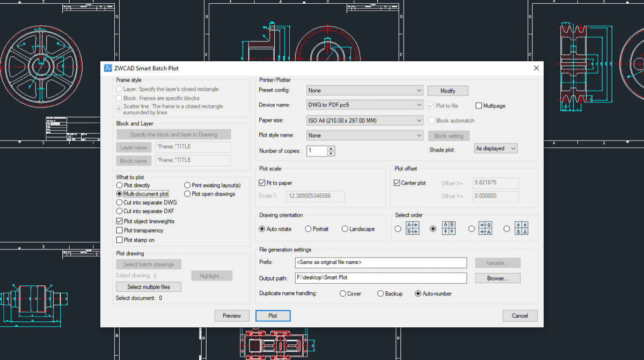Click Browse for output path
Viewport: 644px width, 360px height.
pos(498,278)
